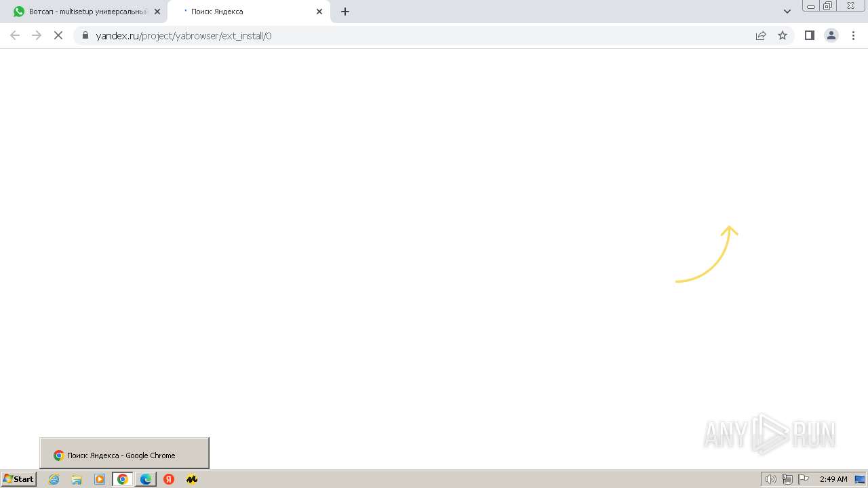Open the Chrome profile menu
868x488 pixels.
(x=831, y=35)
